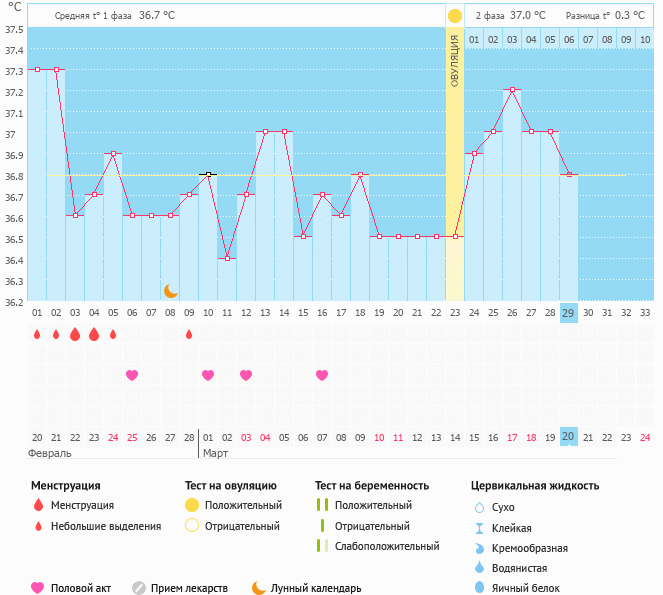Viewport: 663px width, 595px height.
Task: Select the heart icon under cycle day 06
Action: click(132, 375)
